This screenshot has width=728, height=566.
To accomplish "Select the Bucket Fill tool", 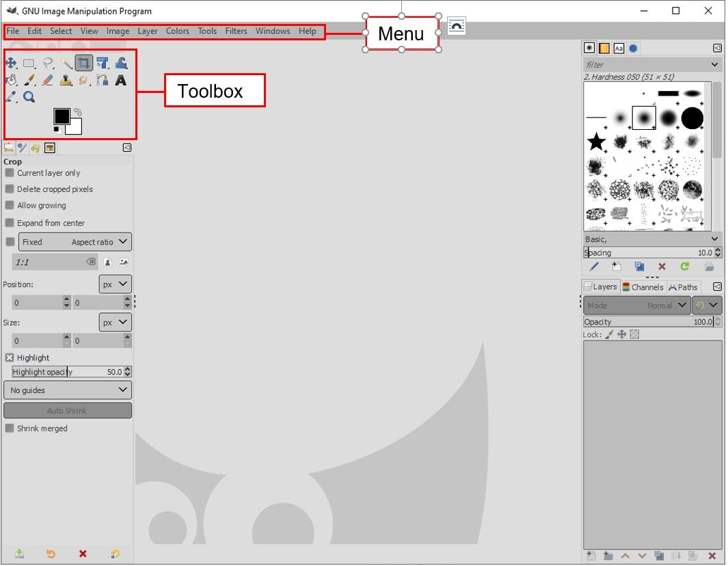I will (11, 81).
